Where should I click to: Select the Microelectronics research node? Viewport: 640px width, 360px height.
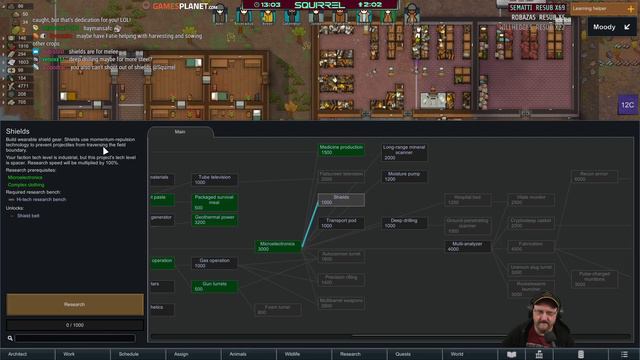point(278,246)
